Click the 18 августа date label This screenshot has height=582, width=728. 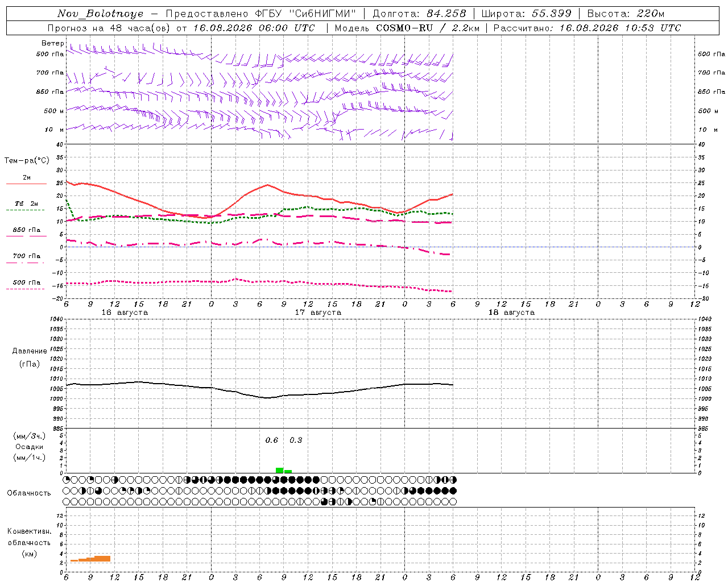pyautogui.click(x=511, y=313)
